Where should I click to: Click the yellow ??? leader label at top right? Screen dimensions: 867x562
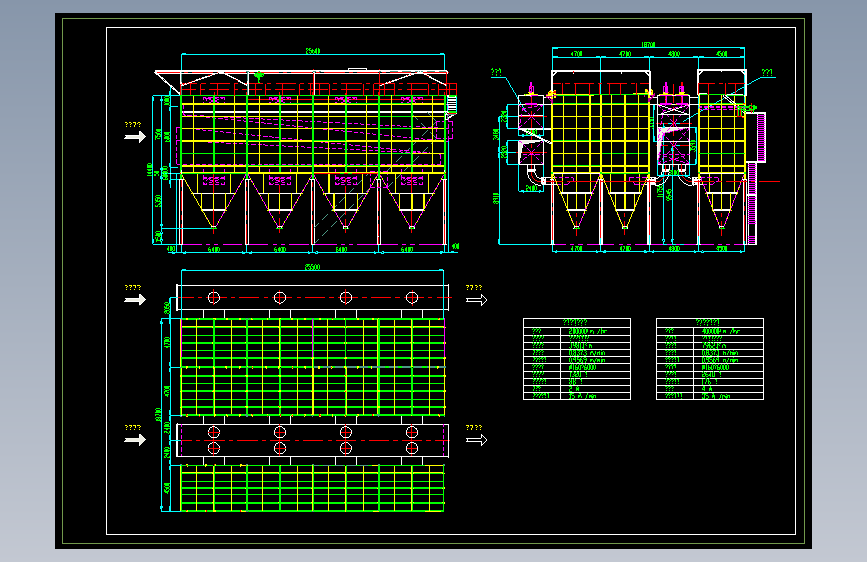pyautogui.click(x=767, y=72)
